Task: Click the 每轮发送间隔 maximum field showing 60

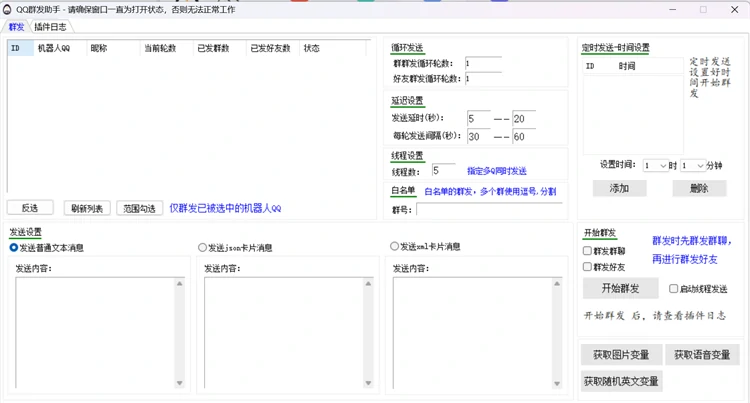Action: point(524,136)
